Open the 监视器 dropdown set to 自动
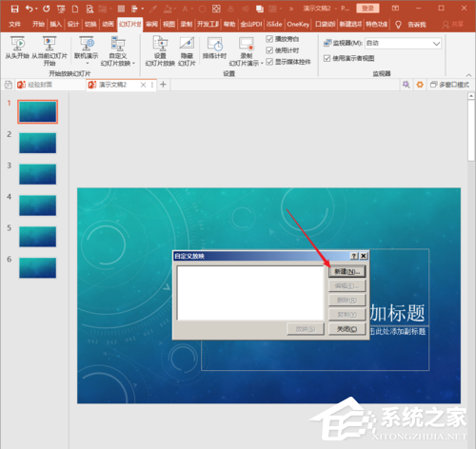The image size is (476, 449). 403,44
